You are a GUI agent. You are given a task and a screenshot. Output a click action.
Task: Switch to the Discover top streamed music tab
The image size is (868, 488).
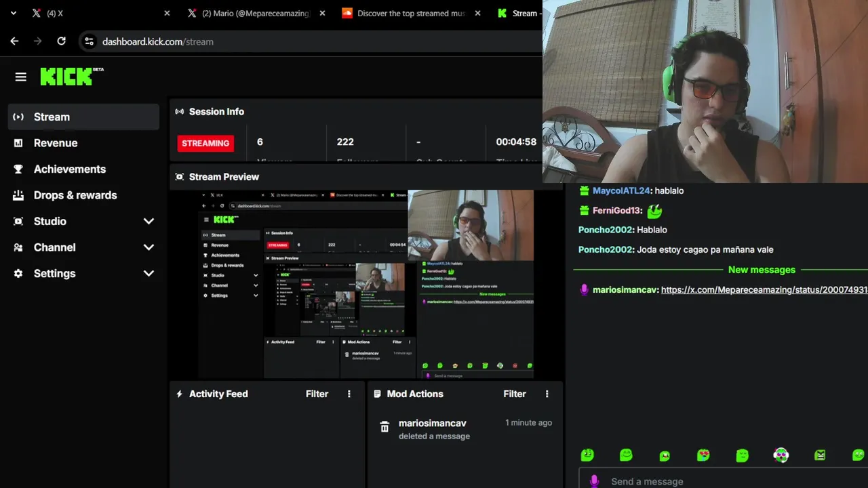click(x=411, y=13)
